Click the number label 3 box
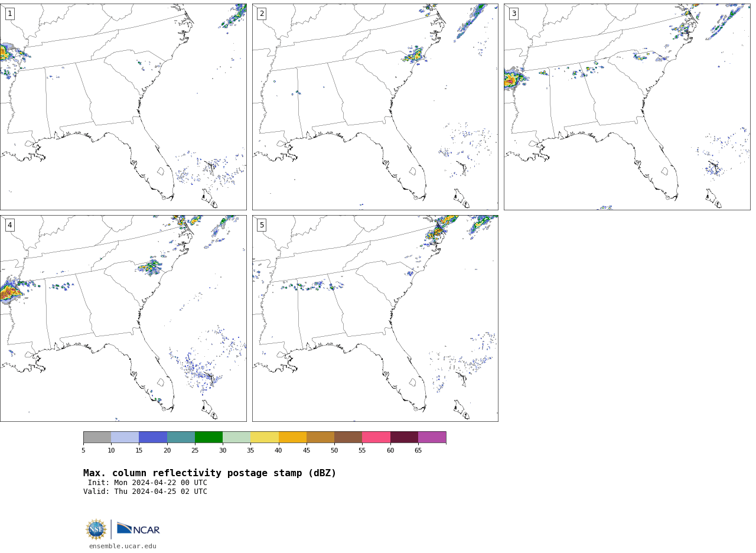 point(514,14)
